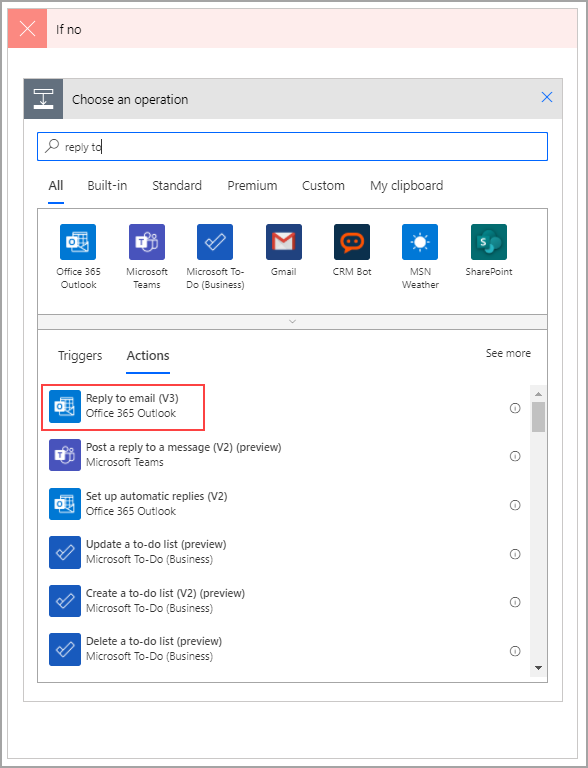The height and width of the screenshot is (768, 588).
Task: Open the My clipboard tab
Action: coord(407,186)
